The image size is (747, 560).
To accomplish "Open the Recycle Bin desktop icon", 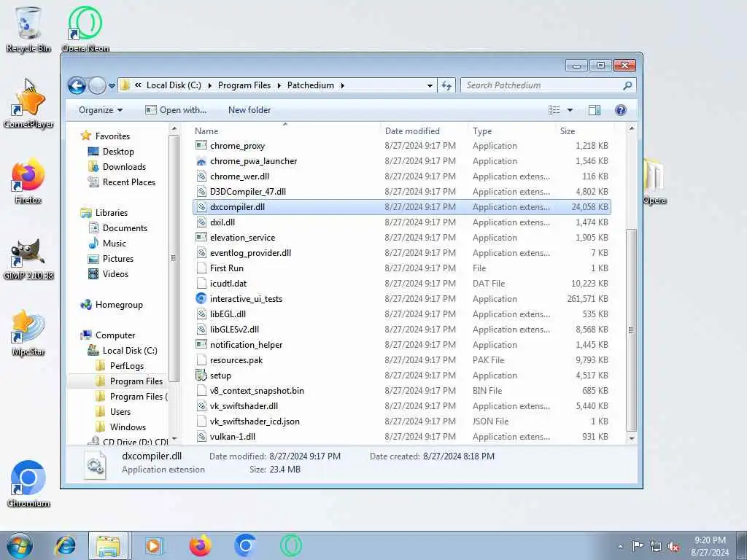I will (x=28, y=28).
